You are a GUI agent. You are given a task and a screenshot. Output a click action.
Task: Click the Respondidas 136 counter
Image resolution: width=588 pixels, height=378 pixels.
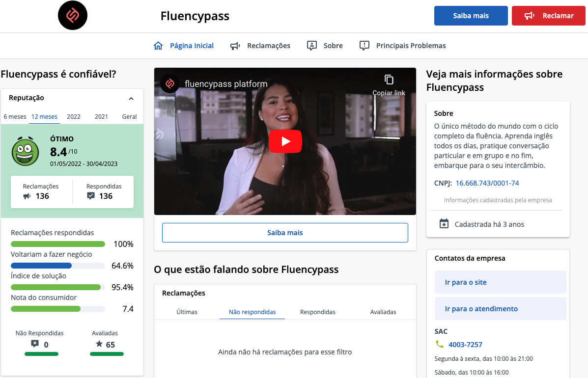pos(104,192)
